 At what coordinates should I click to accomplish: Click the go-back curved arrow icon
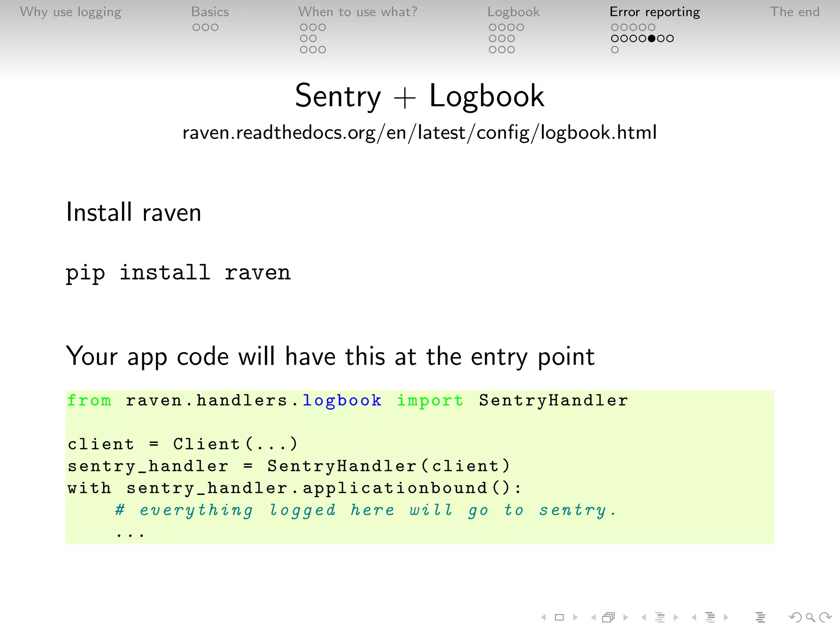point(795,617)
